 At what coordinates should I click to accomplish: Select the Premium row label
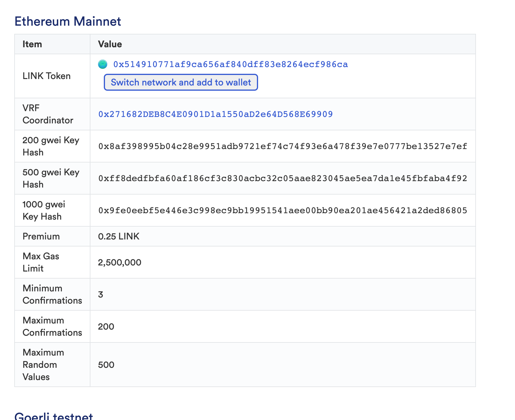pos(41,236)
